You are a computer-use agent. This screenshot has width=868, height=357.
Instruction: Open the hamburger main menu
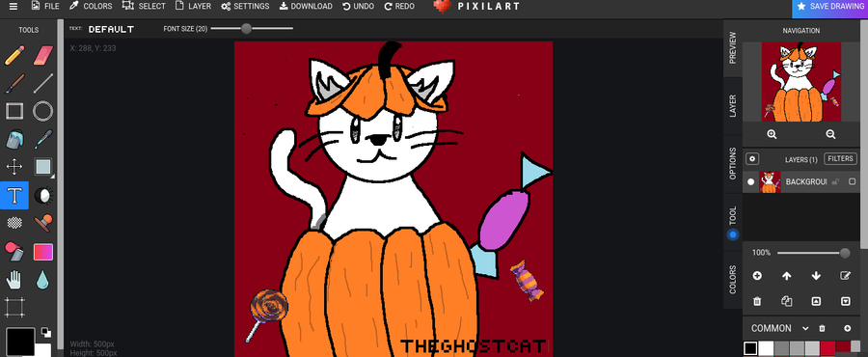(14, 7)
